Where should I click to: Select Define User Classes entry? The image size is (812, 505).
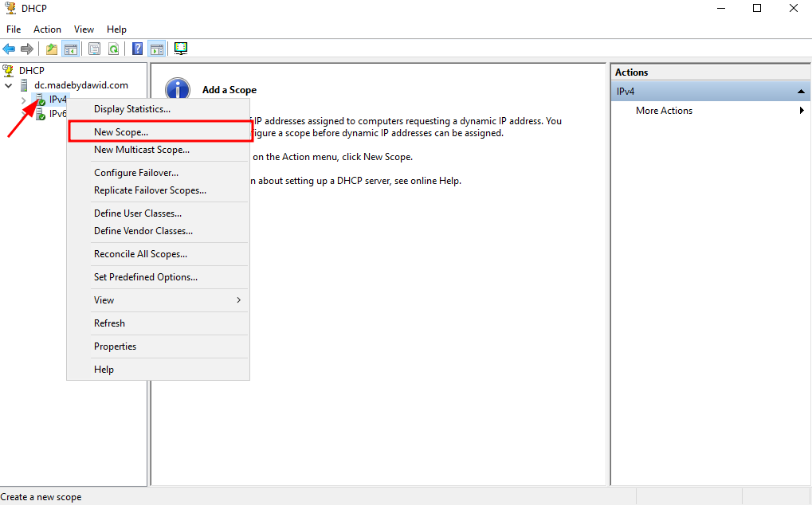coord(158,213)
